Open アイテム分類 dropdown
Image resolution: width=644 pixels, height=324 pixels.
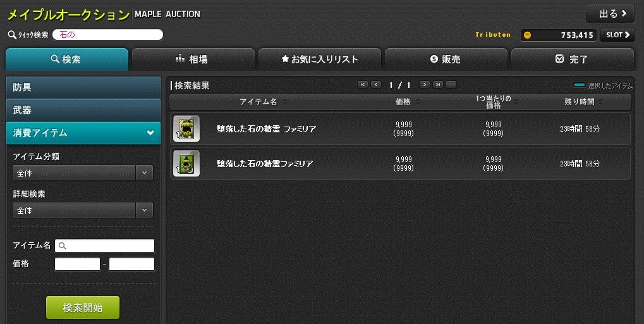tap(83, 173)
